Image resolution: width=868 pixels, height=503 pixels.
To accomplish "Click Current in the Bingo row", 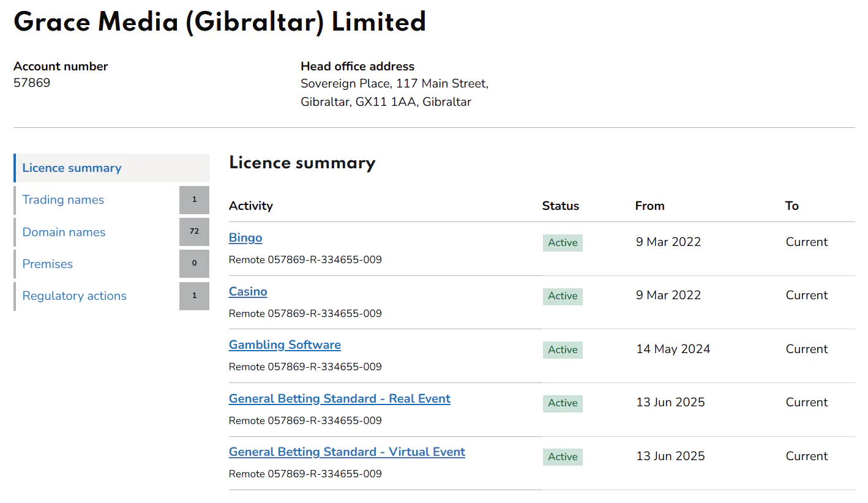I will coord(807,242).
